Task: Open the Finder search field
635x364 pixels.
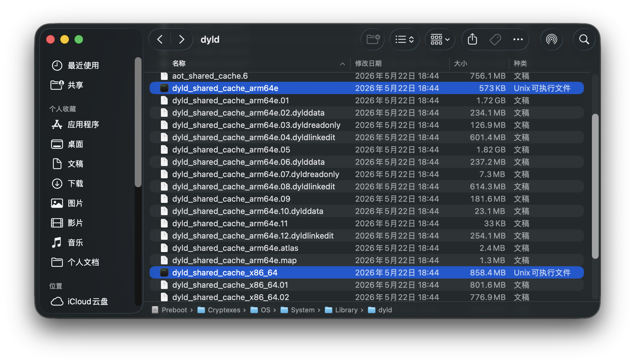Action: 584,39
